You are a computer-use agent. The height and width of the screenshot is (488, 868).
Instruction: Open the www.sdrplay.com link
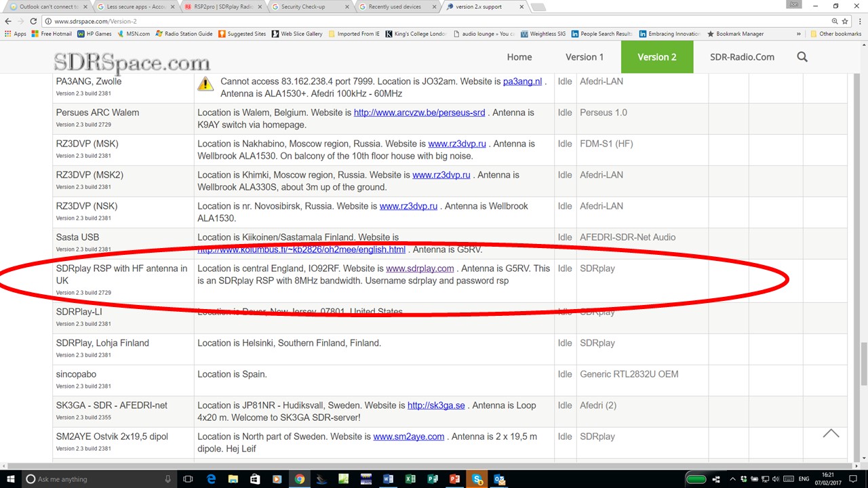[x=420, y=268]
